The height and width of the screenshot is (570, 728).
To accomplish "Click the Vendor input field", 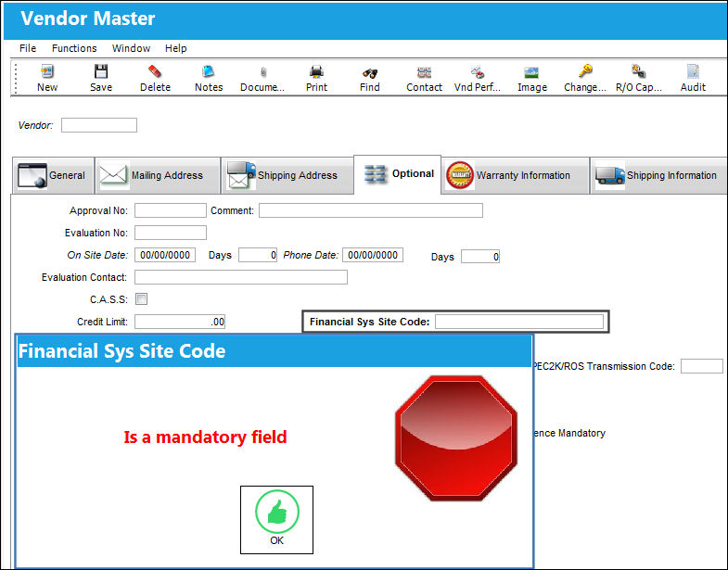I will coord(99,125).
